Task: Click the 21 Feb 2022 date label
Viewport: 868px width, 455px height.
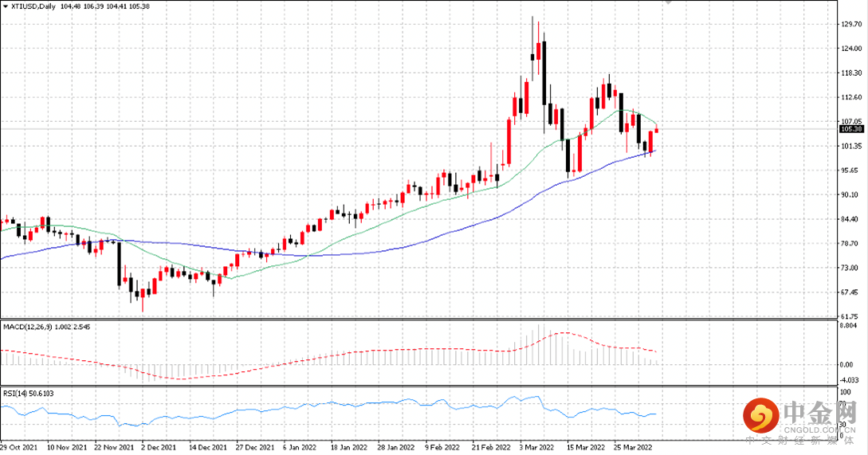Action: pyautogui.click(x=491, y=447)
